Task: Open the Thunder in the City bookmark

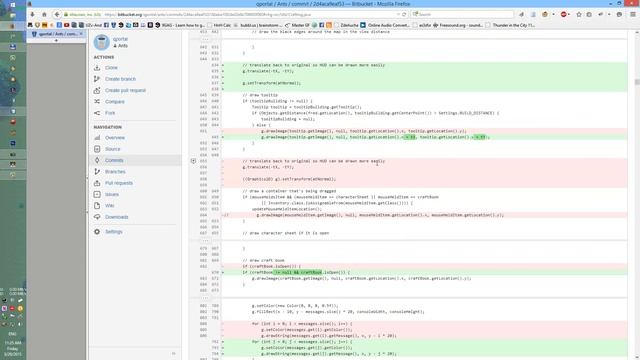Action: pos(510,25)
